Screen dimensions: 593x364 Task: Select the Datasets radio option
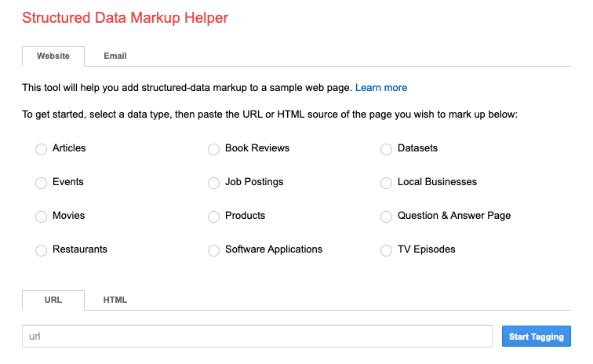(386, 149)
